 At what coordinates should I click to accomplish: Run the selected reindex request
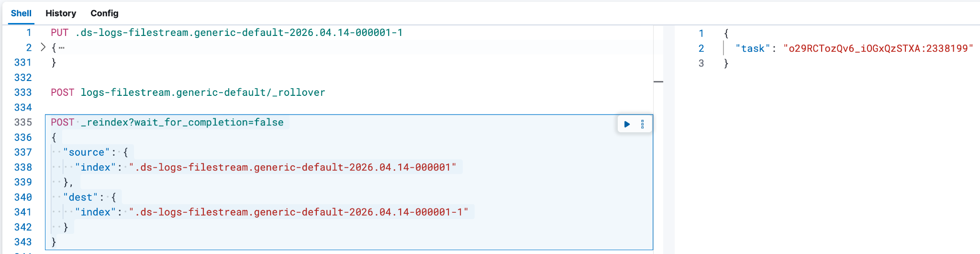(627, 124)
